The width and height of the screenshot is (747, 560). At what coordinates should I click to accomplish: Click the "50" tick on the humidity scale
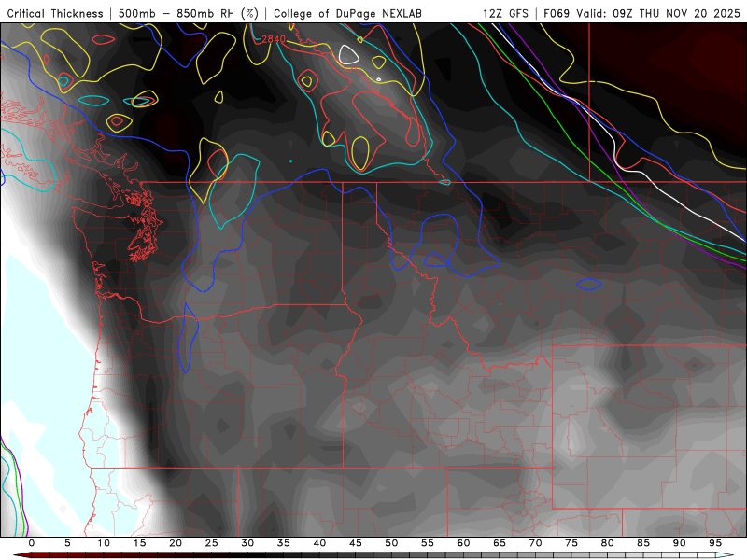tap(391, 543)
